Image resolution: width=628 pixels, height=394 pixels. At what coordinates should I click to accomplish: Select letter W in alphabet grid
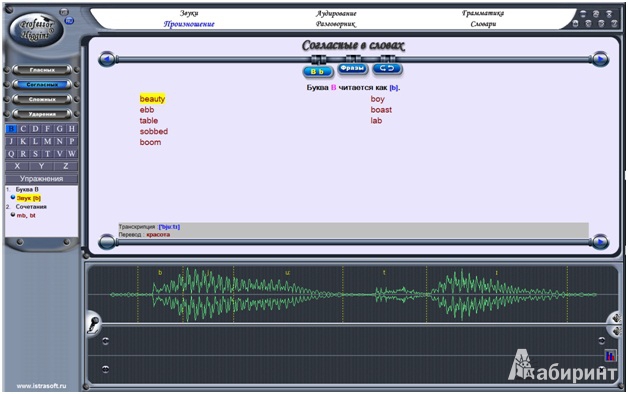[x=71, y=154]
